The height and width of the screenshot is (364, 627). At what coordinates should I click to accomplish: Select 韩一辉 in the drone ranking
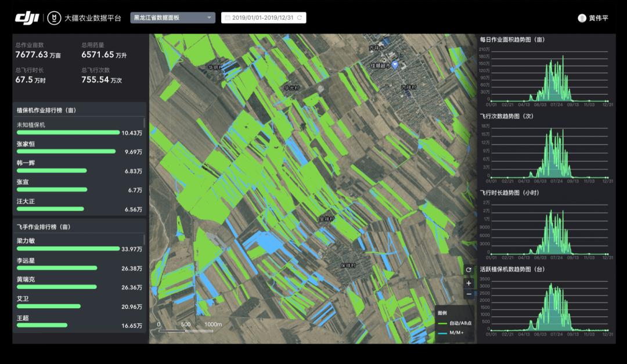tap(26, 163)
